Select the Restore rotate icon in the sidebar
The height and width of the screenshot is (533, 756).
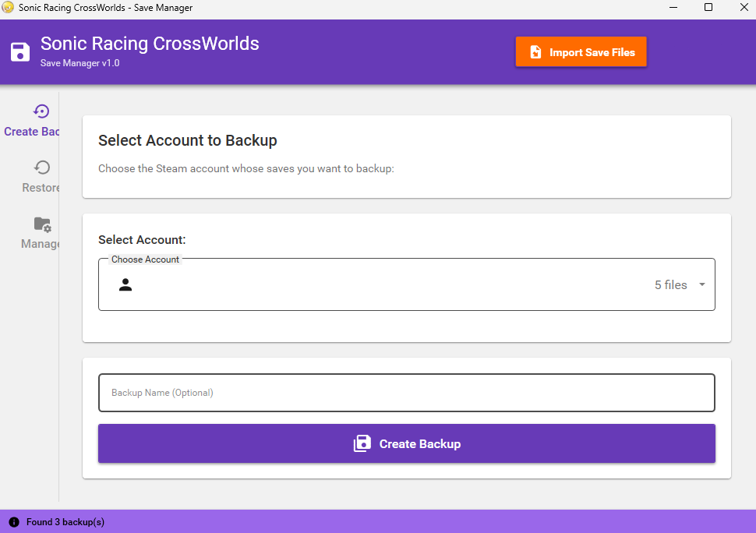tap(41, 167)
